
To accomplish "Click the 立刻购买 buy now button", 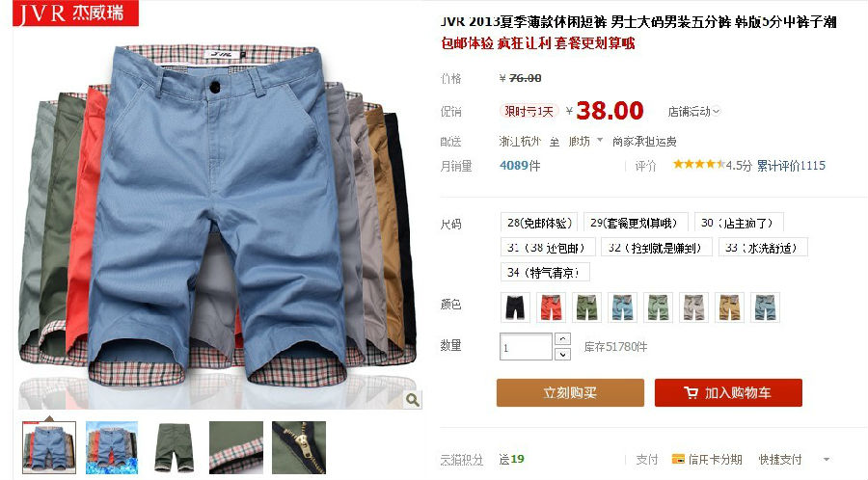I will (570, 392).
